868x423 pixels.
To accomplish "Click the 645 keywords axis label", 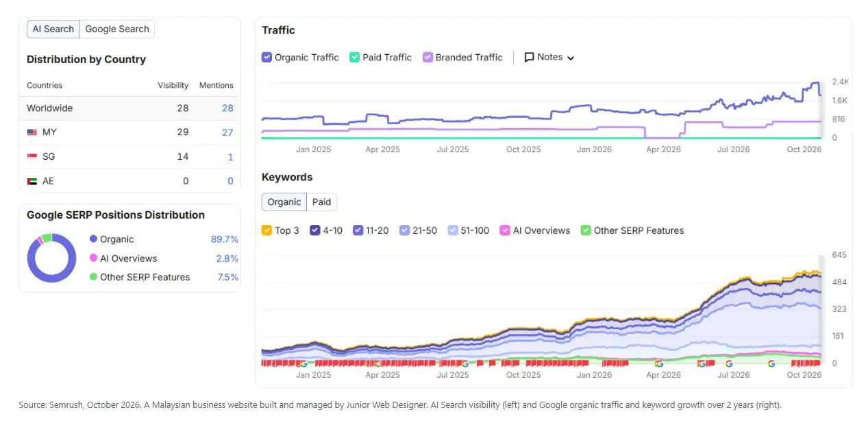I will (839, 255).
